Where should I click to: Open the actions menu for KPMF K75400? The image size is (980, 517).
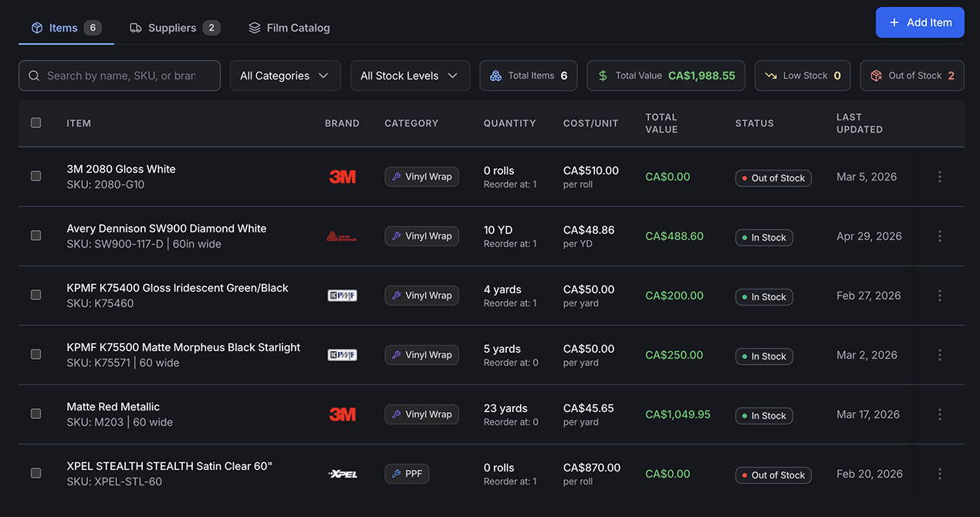point(940,296)
